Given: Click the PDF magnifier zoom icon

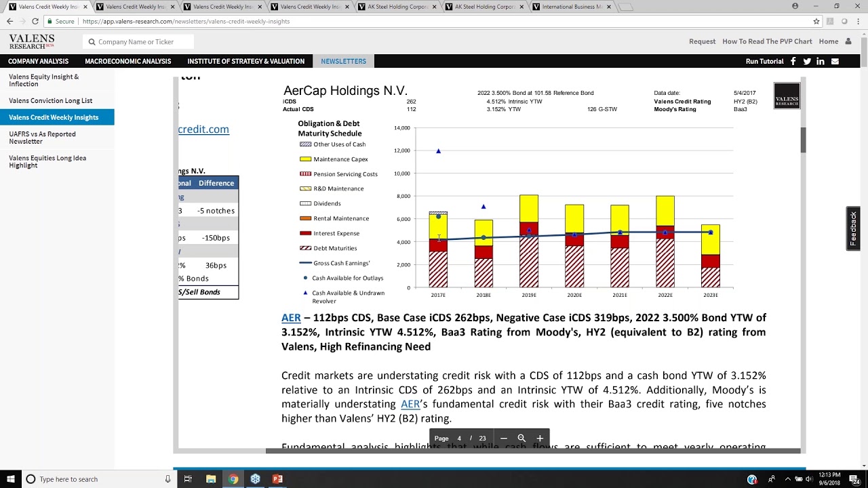Looking at the screenshot, I should click(x=521, y=438).
